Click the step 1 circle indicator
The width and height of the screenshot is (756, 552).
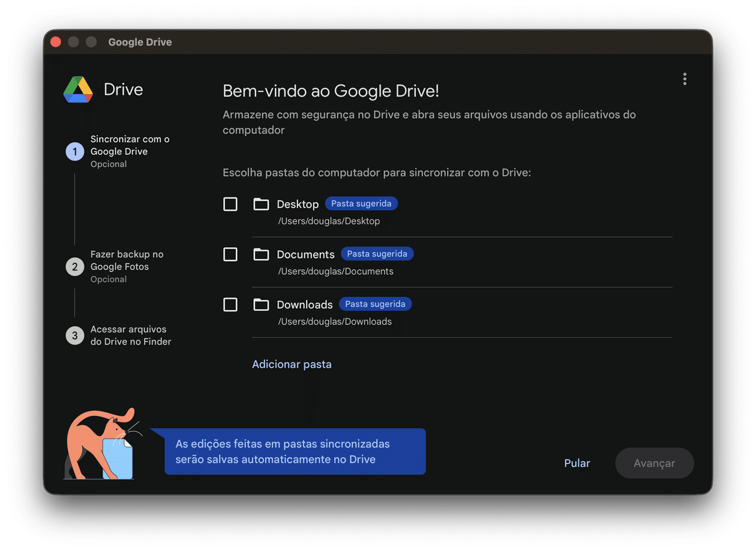pos(74,151)
